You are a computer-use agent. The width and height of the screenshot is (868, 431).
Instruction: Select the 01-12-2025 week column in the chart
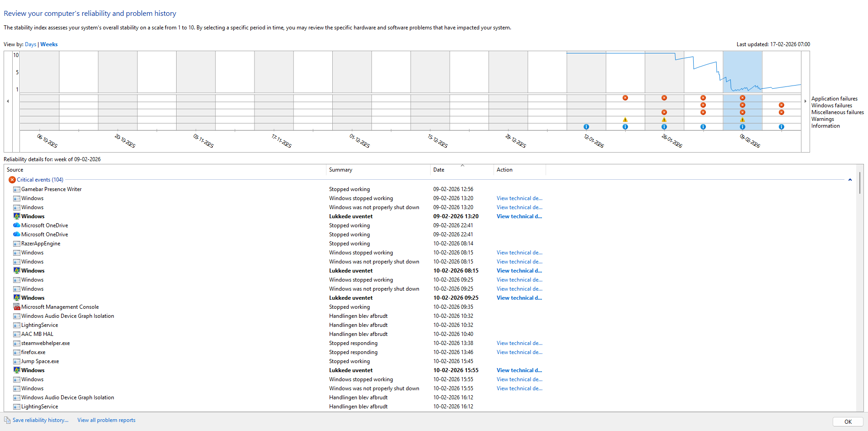click(352, 91)
